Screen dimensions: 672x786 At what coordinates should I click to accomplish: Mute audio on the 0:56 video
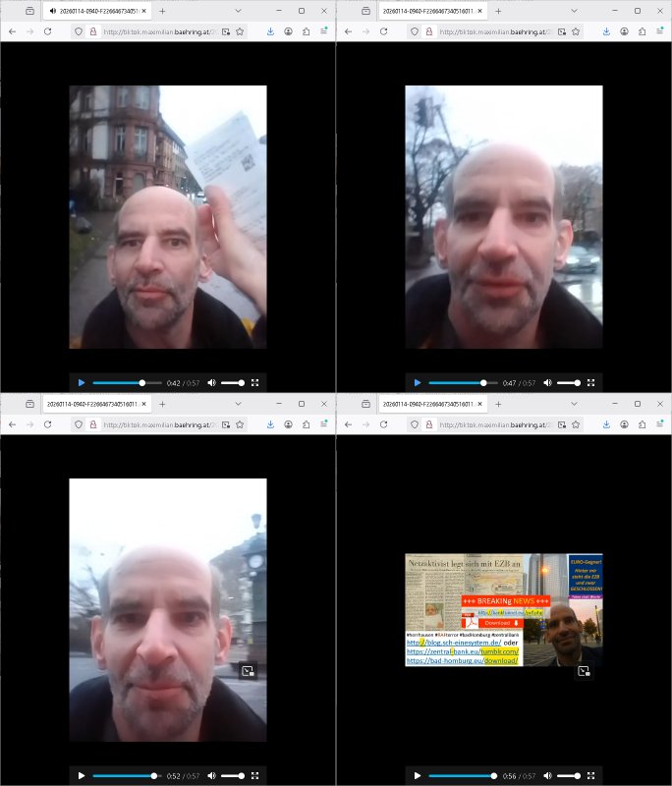(547, 775)
